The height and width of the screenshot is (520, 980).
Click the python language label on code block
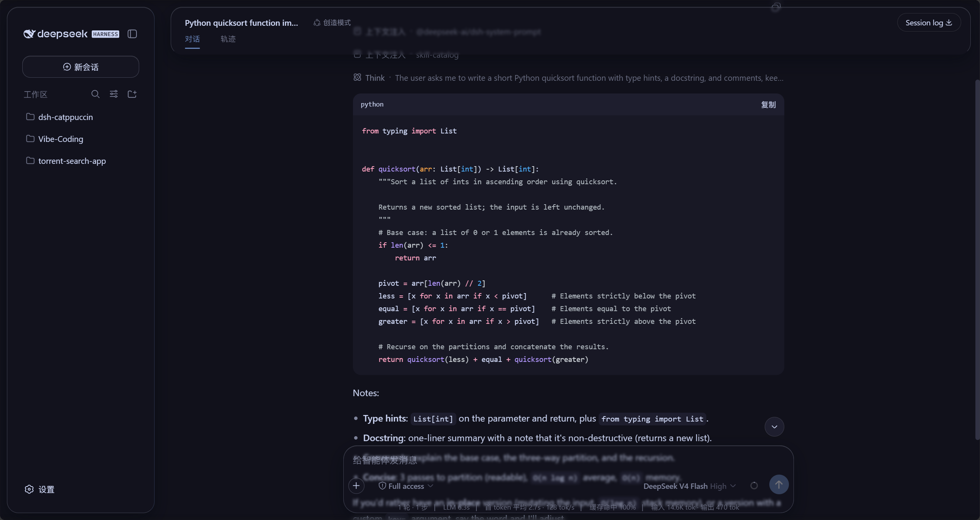pos(372,104)
